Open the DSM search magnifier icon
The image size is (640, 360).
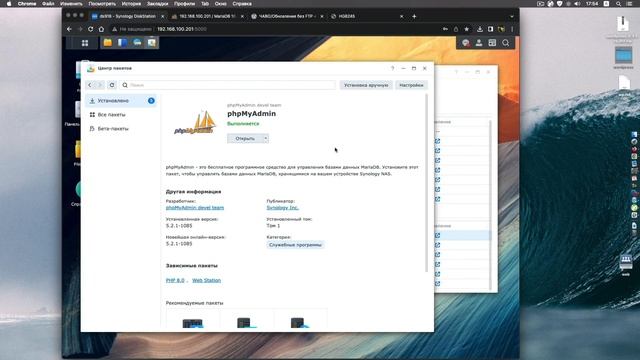click(506, 43)
